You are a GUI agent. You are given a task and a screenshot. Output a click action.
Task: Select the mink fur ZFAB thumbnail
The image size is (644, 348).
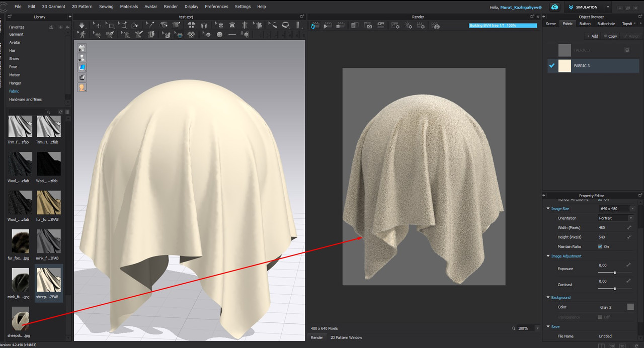pos(49,241)
